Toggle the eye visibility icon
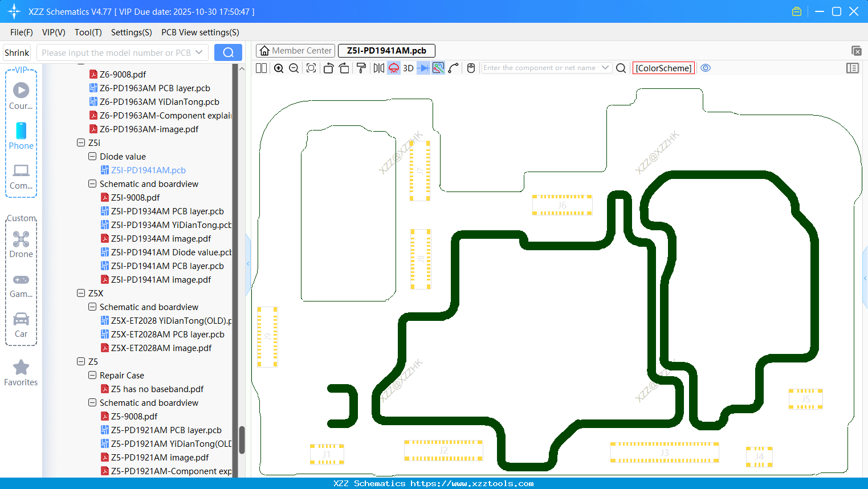 click(x=706, y=68)
